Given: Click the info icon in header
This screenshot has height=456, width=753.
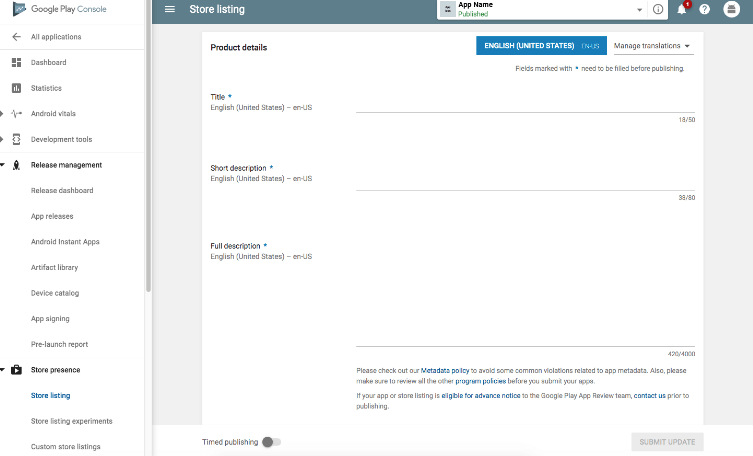Looking at the screenshot, I should [658, 9].
